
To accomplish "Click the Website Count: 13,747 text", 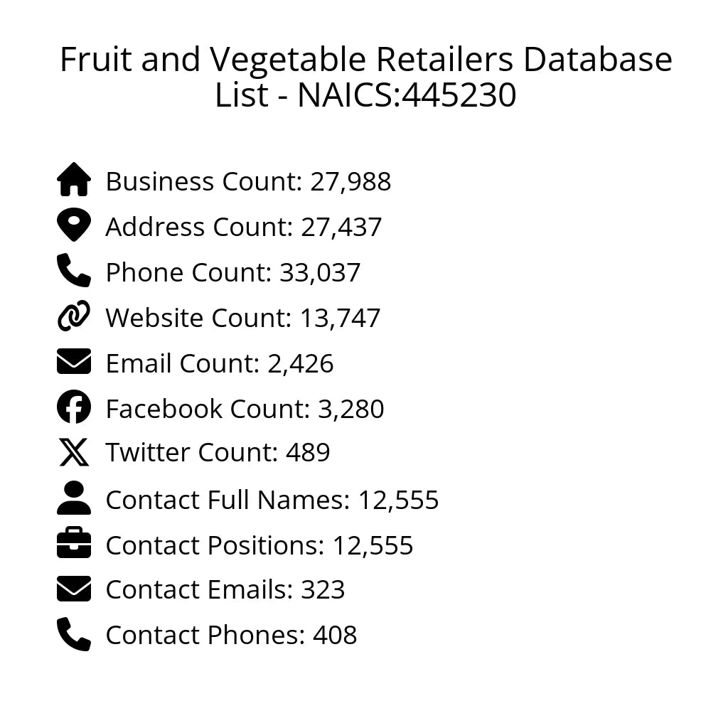I will tap(242, 318).
